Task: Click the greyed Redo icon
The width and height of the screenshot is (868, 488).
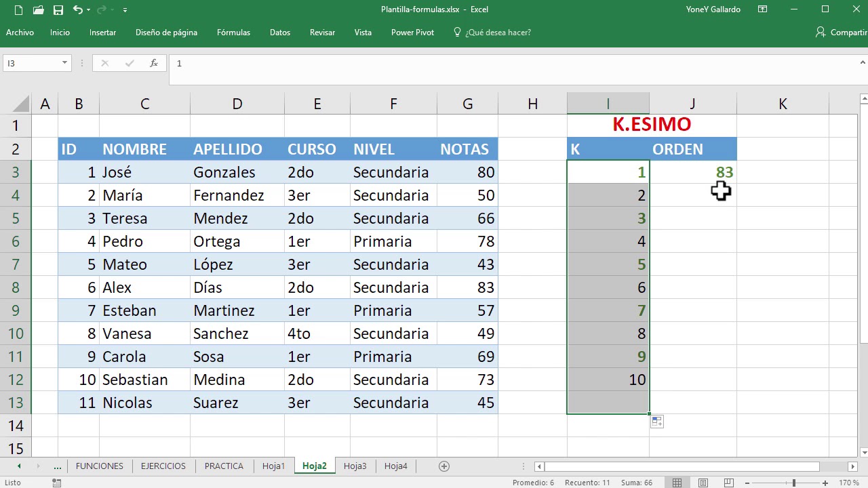Action: tap(102, 10)
